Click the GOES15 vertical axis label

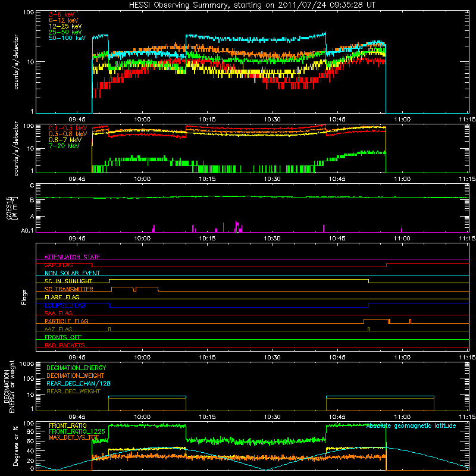(12, 208)
